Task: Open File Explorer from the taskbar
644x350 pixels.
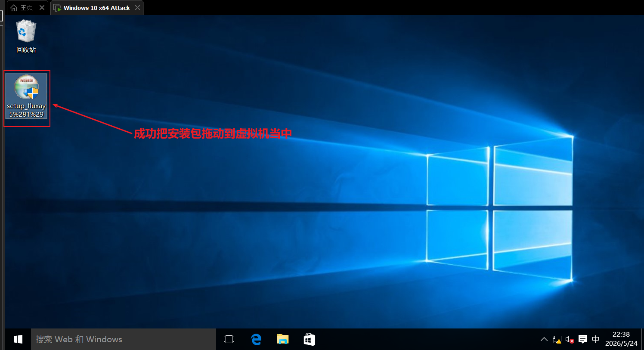Action: (x=282, y=339)
